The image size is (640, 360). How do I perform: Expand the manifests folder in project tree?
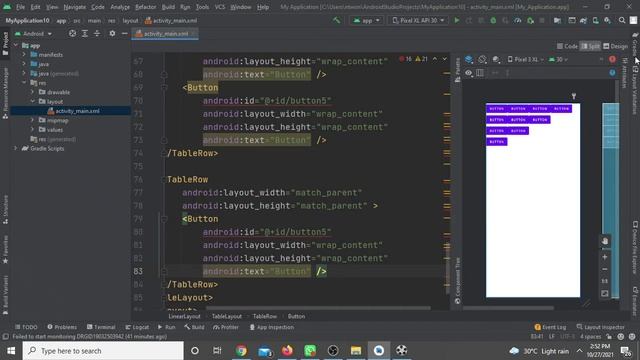[x=24, y=54]
